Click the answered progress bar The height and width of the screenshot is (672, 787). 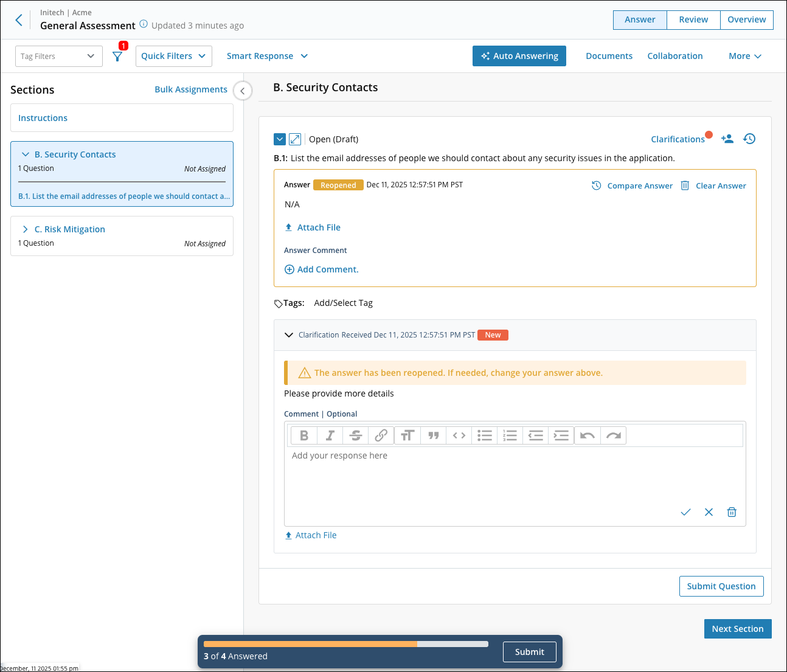[345, 644]
